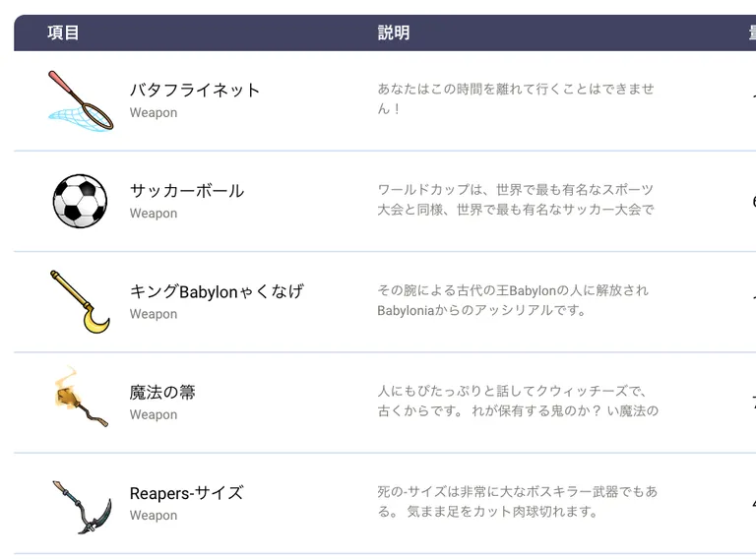Click the soccer ball item icon

click(80, 201)
